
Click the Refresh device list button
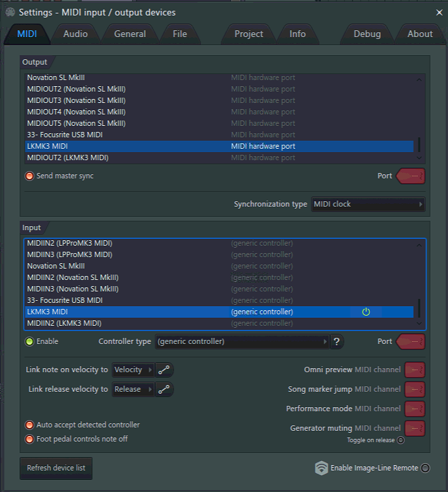point(56,468)
